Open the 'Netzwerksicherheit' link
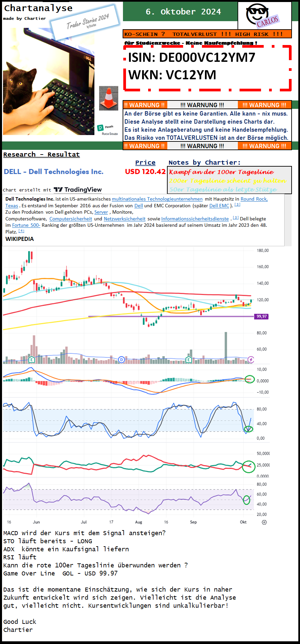This screenshot has height=644, width=300. [x=125, y=219]
